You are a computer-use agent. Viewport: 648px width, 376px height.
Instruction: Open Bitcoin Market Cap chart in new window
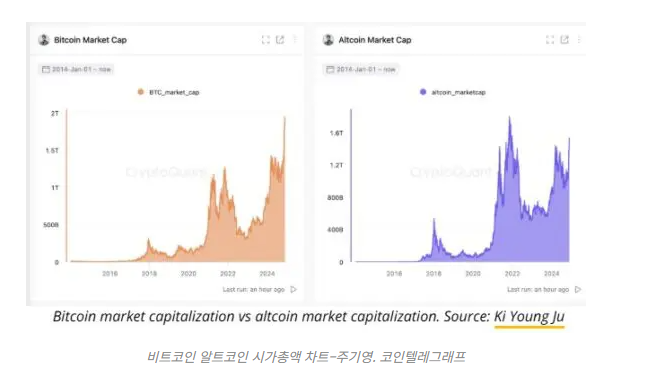(x=280, y=40)
